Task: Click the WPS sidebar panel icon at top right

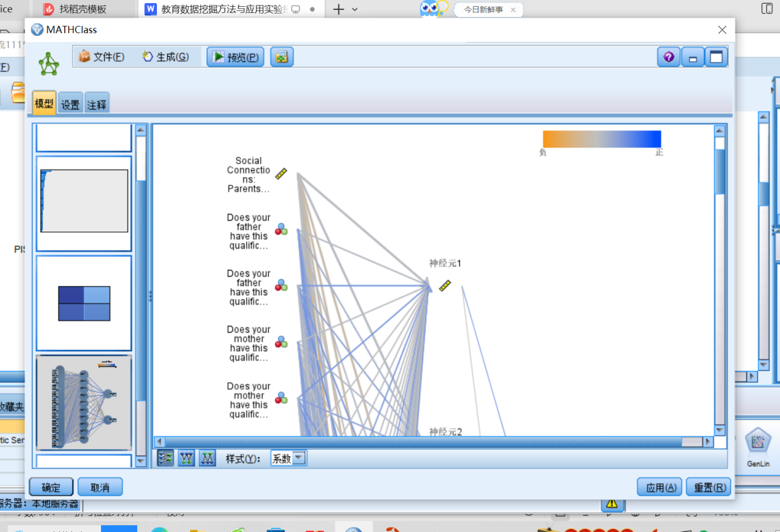Action: [766, 9]
